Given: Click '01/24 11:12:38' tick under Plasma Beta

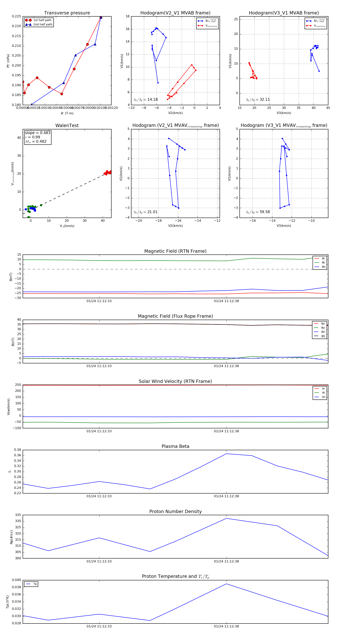Looking at the screenshot, I should point(226,496).
